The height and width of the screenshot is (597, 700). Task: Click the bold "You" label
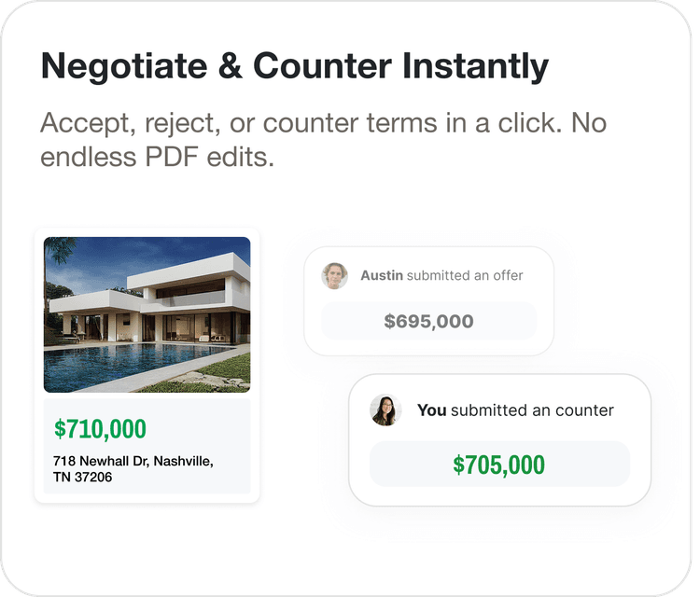431,410
